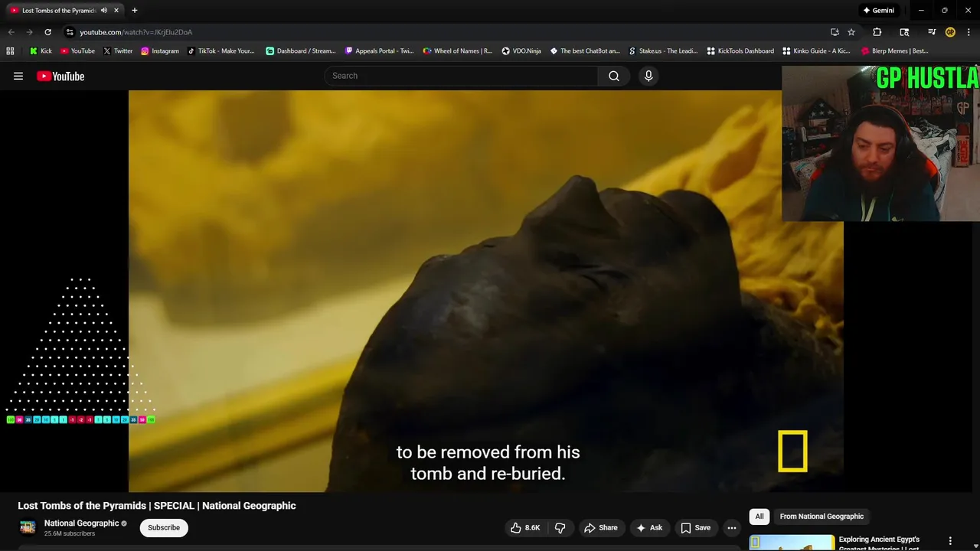Click the video title text

tap(157, 506)
